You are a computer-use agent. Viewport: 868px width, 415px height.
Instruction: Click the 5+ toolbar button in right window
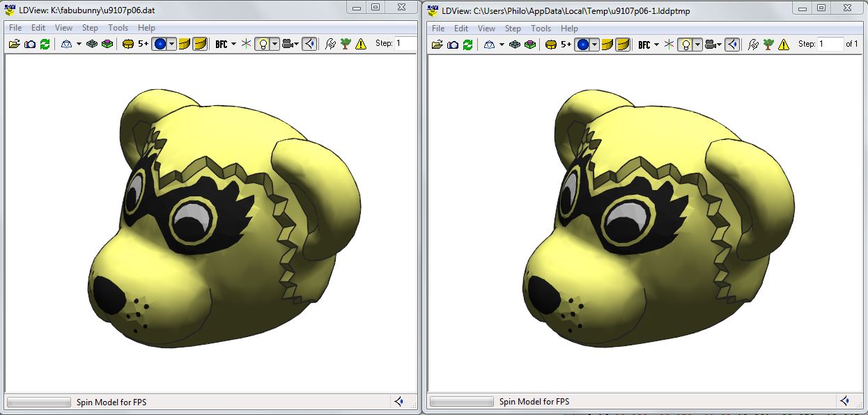click(x=566, y=45)
